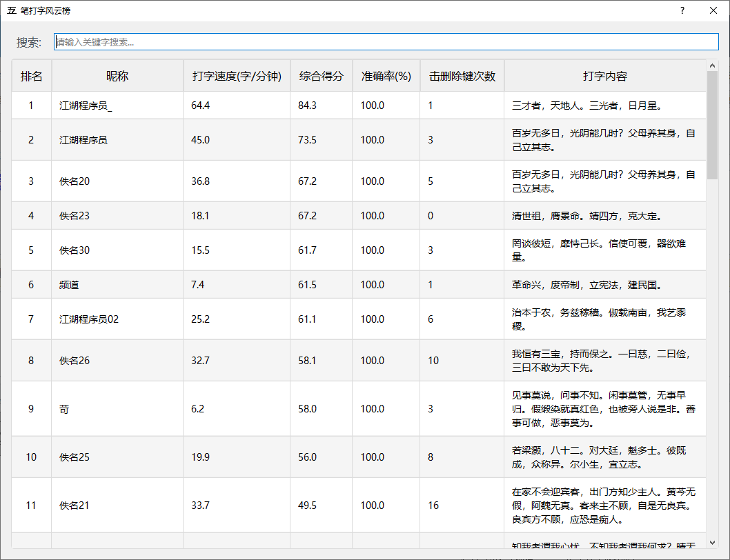This screenshot has height=560, width=730.
Task: Click the keyword search input field
Action: point(386,42)
